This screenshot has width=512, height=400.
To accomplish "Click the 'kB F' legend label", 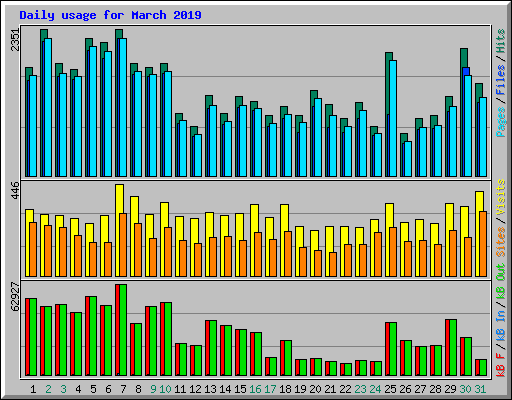I will (x=500, y=365).
